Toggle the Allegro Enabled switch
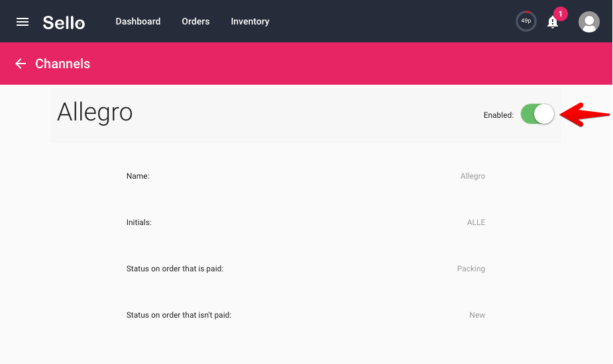Viewport: 613px width, 364px height. (537, 114)
